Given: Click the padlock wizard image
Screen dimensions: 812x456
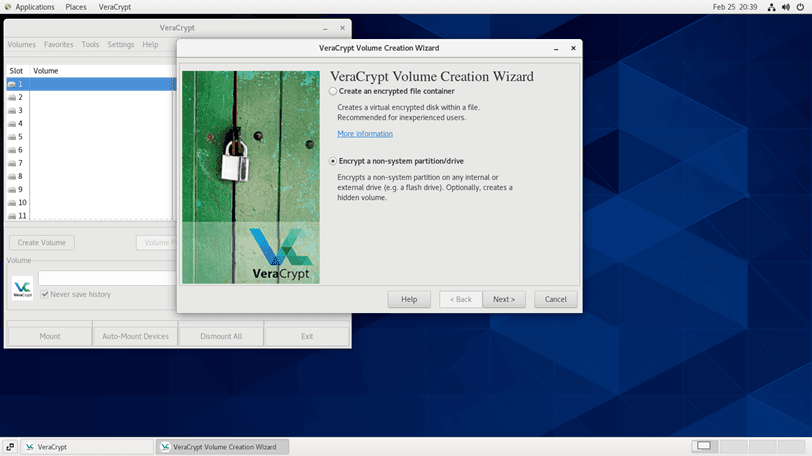Looking at the screenshot, I should (251, 177).
